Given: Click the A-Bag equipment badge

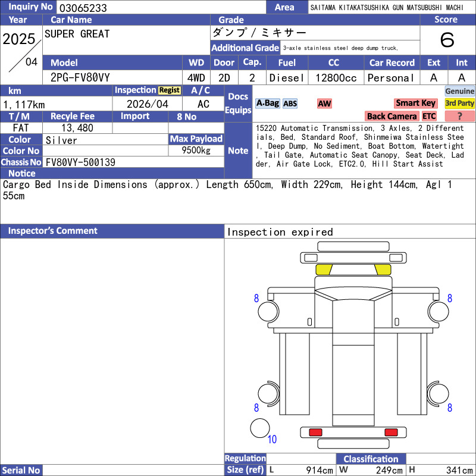Looking at the screenshot, I should [267, 104].
